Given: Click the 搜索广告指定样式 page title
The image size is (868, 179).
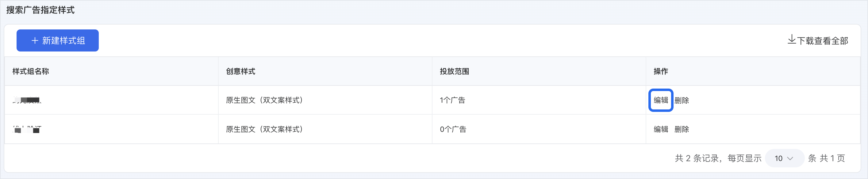Looking at the screenshot, I should [x=40, y=10].
